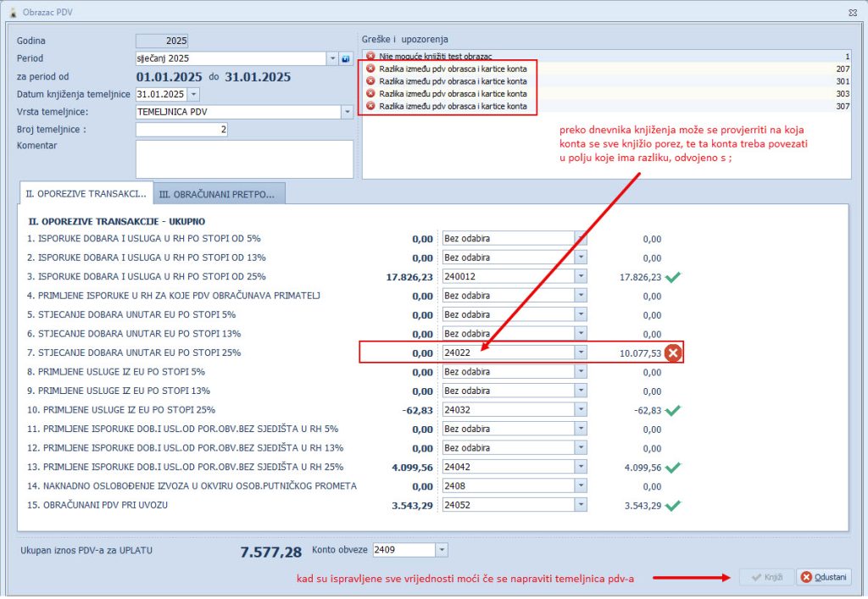Switch to III. Obračunani pretporez tab

click(x=220, y=194)
